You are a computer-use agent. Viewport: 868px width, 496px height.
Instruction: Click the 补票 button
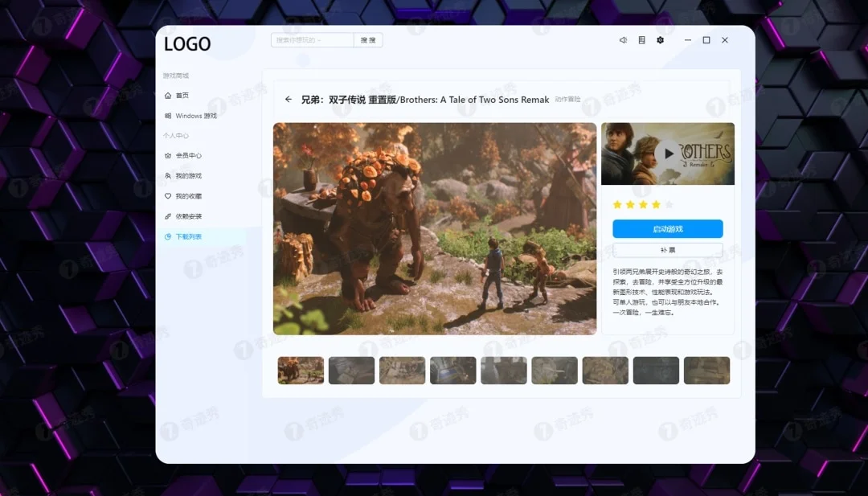point(667,250)
